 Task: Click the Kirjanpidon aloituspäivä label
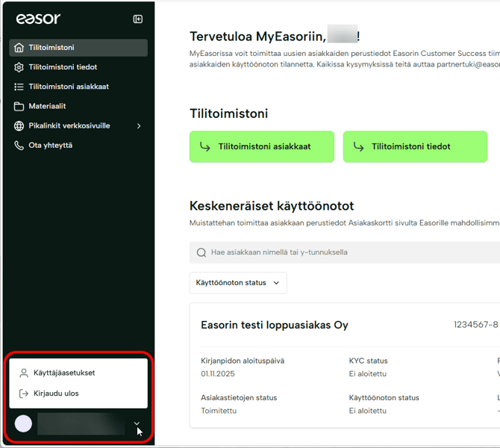pyautogui.click(x=243, y=361)
